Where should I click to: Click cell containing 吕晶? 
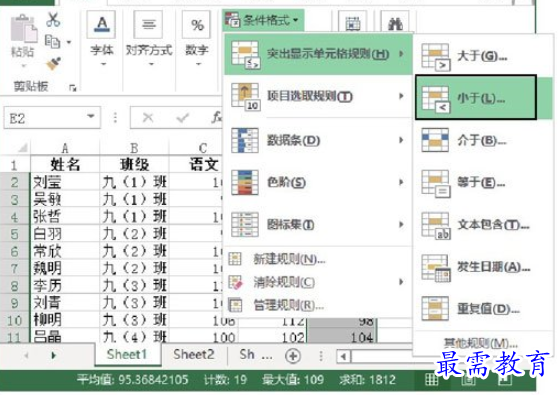tap(65, 337)
